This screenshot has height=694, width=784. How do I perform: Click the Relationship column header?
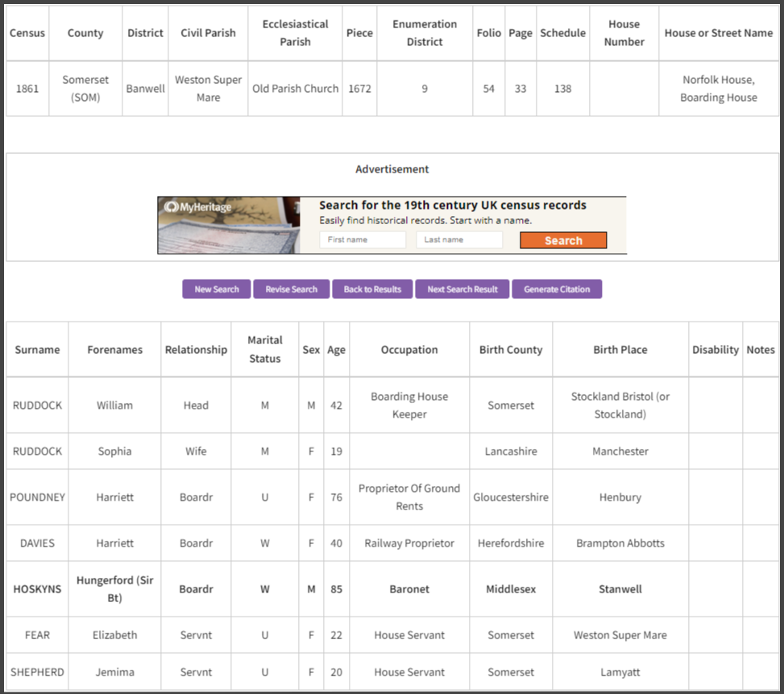[x=196, y=350]
